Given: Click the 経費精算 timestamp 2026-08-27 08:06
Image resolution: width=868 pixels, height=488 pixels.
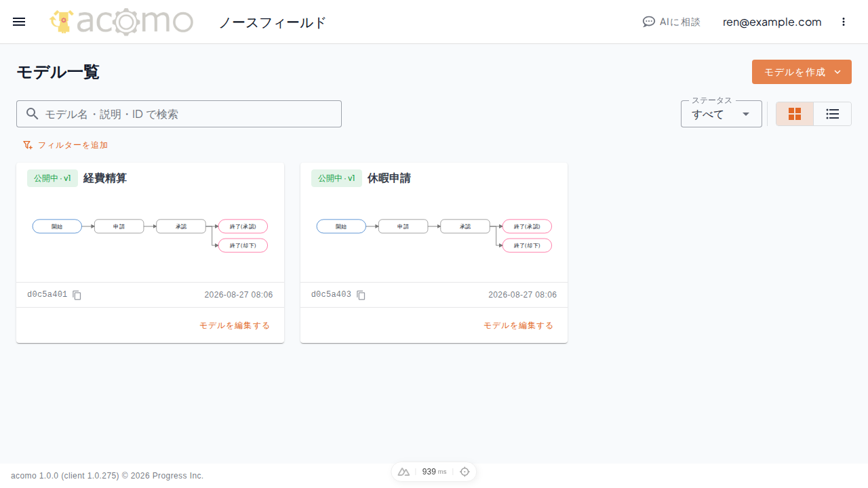Looking at the screenshot, I should pyautogui.click(x=239, y=295).
